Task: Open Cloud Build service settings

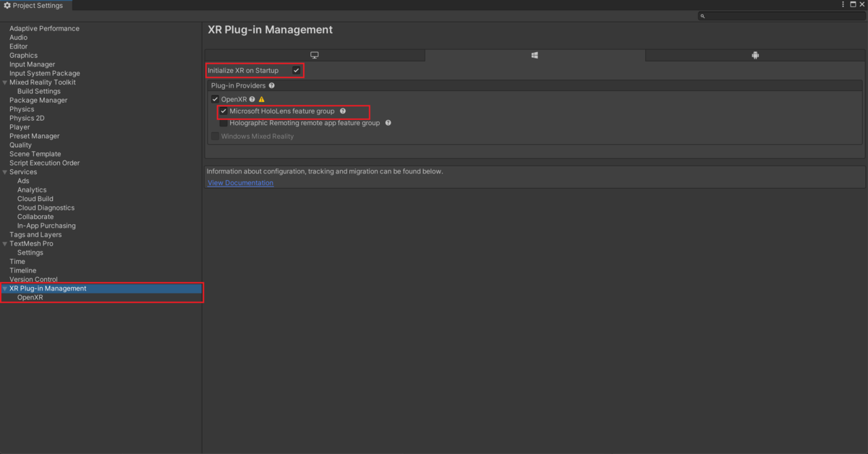Action: [x=35, y=199]
